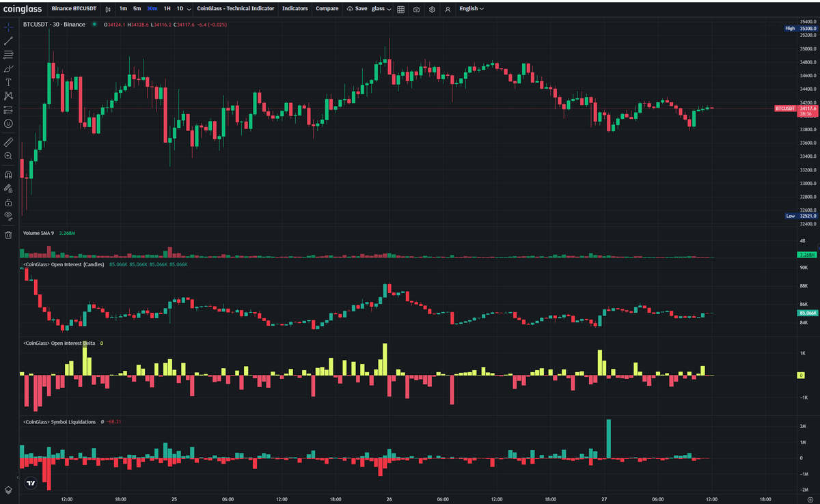Click the TradingView logo badge

[30, 483]
